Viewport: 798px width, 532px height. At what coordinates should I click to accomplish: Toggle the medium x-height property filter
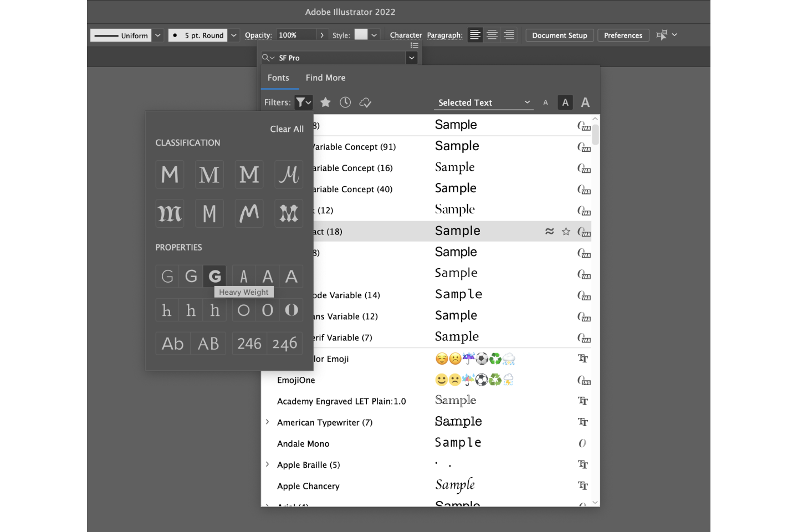coord(191,310)
